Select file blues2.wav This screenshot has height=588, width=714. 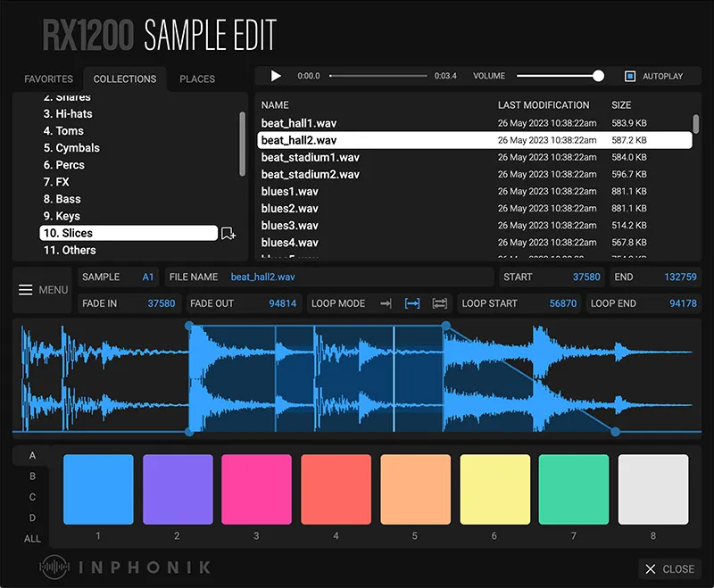coord(475,209)
